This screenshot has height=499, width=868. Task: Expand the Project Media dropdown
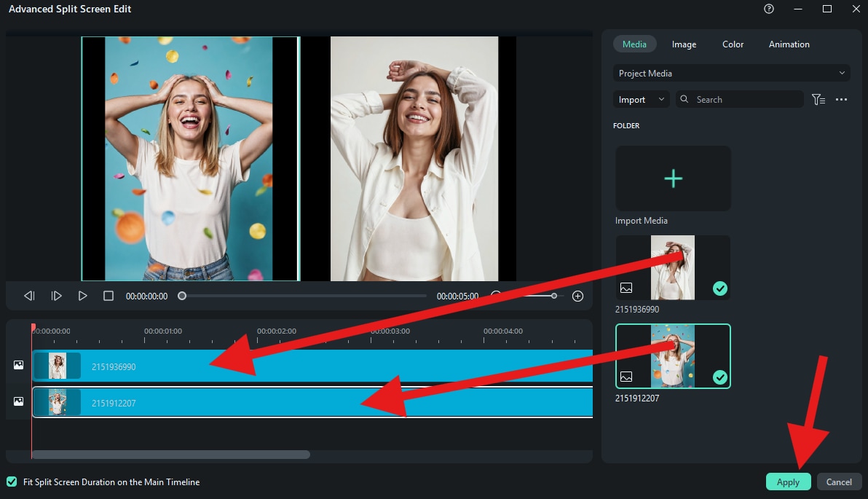click(x=731, y=73)
